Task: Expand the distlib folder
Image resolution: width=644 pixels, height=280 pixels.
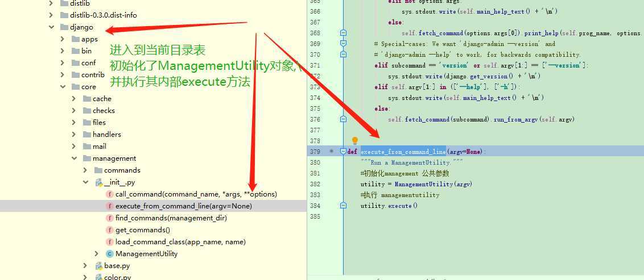Action: (x=51, y=3)
